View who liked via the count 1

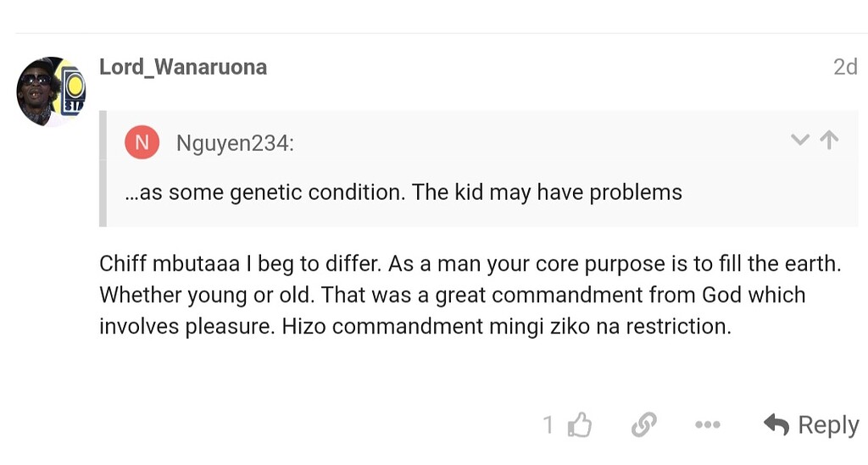click(x=548, y=424)
